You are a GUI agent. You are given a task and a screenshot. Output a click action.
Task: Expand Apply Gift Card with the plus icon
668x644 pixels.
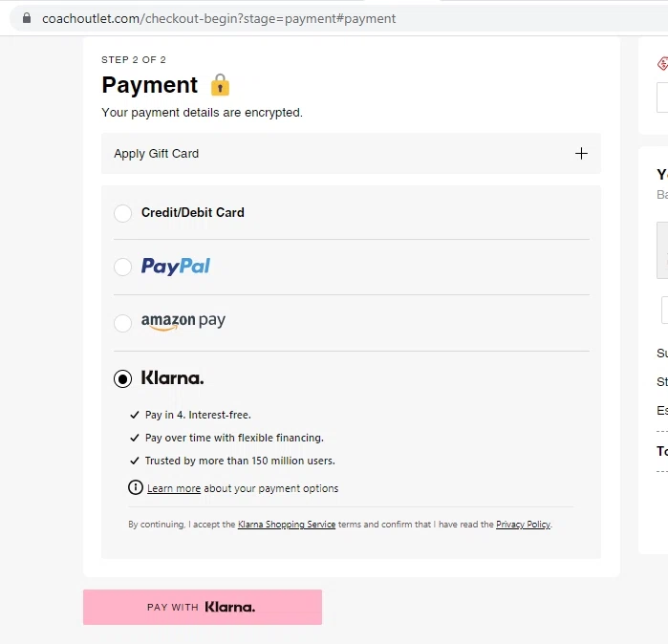point(581,154)
